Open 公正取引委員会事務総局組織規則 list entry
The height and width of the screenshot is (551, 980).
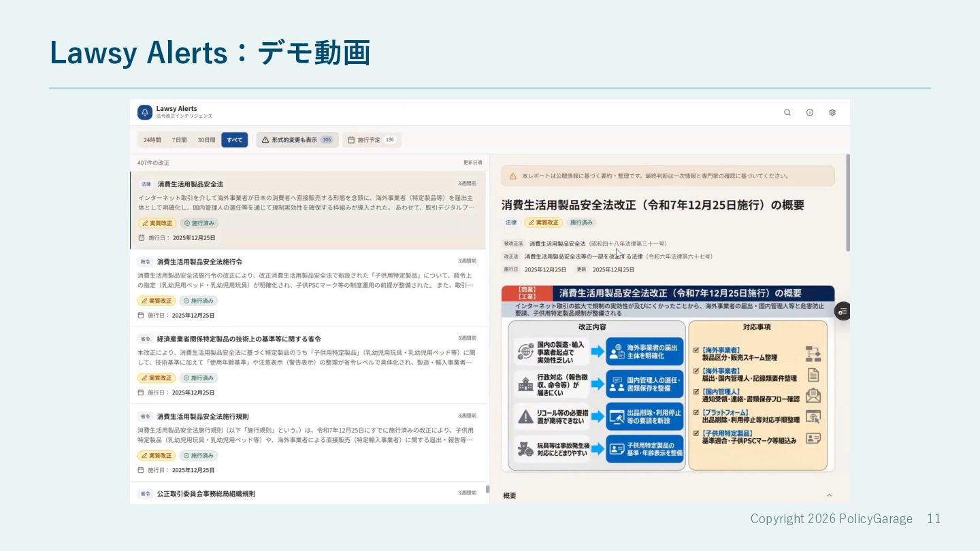coord(308,493)
